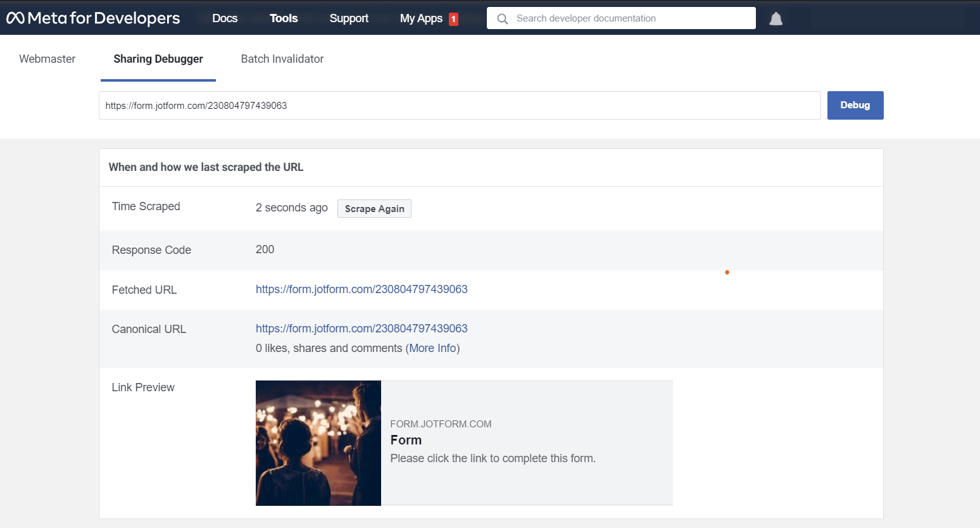Image resolution: width=980 pixels, height=528 pixels.
Task: Click the FORM.JOTFORM.COM preview domain text
Action: [x=441, y=424]
